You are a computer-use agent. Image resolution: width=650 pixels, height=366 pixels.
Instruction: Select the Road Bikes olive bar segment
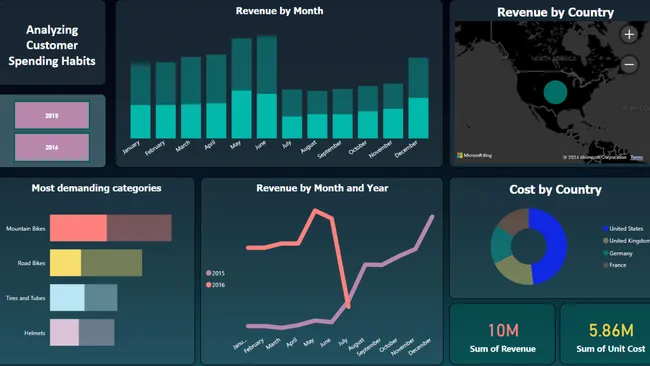[x=112, y=263]
